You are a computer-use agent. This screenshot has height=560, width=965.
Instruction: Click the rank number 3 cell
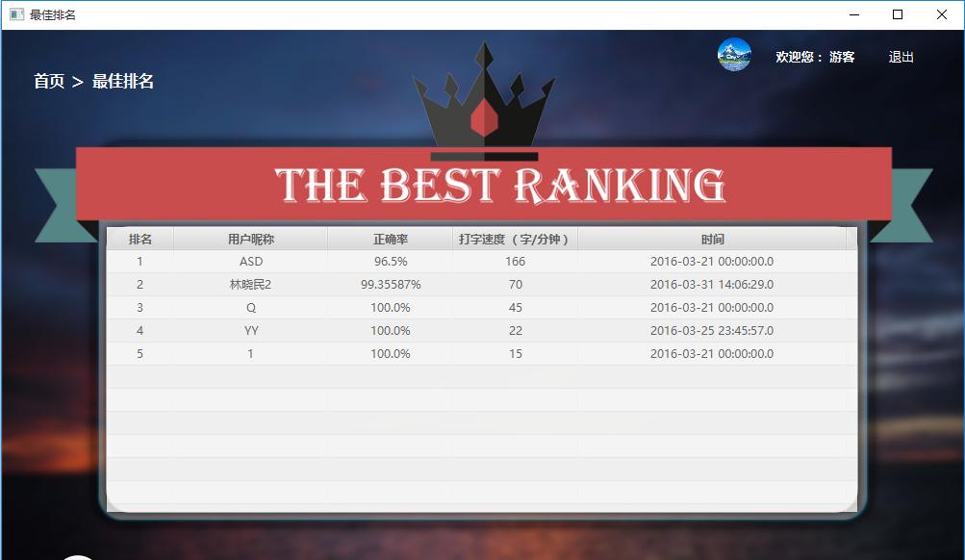coord(140,308)
